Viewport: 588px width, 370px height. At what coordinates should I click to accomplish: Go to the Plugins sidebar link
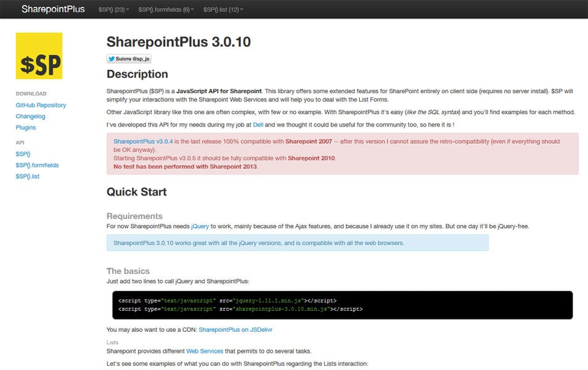(26, 128)
